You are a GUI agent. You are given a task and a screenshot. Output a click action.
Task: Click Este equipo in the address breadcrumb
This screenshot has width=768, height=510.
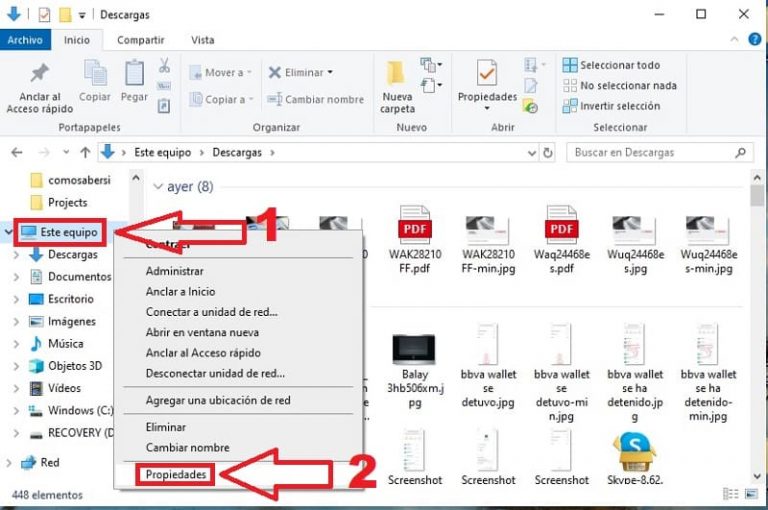pos(163,153)
